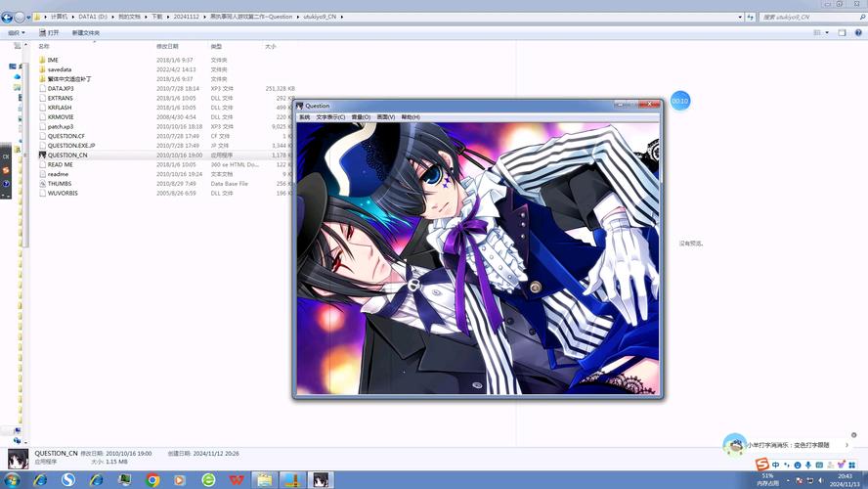Open the green 360 browser taskbar icon
The image size is (868, 489).
tap(209, 479)
